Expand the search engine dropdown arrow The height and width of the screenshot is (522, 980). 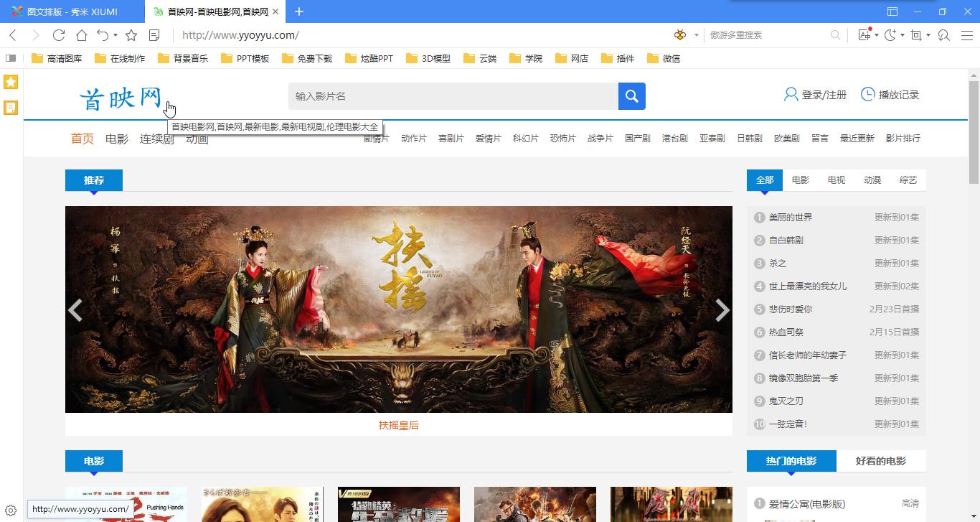(696, 35)
